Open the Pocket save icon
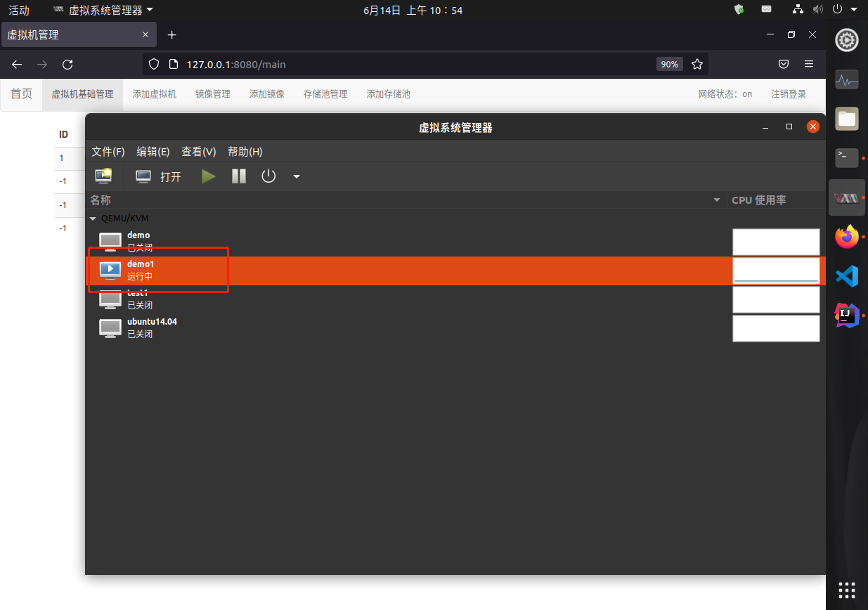 click(x=784, y=64)
